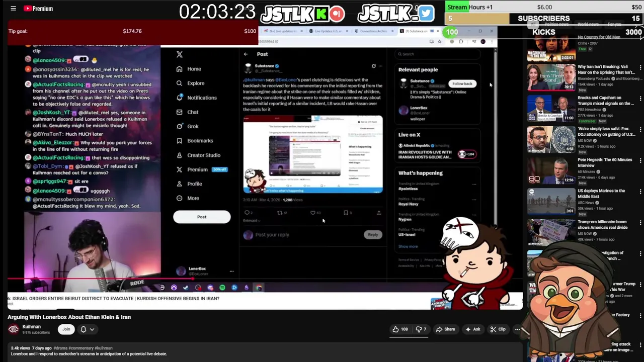This screenshot has height=362, width=644.
Task: Go to Home in the X sidebar
Action: point(189,69)
